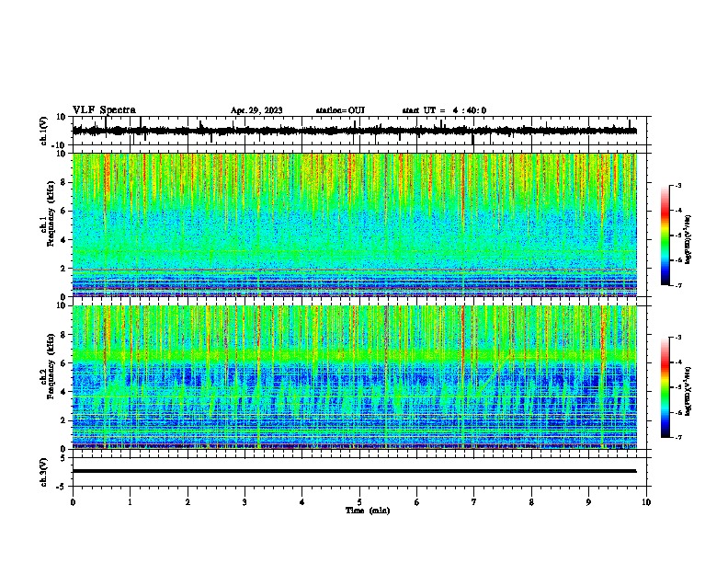Click the 'station=OUI' label
Screen dimensions: 728x563
(x=340, y=110)
